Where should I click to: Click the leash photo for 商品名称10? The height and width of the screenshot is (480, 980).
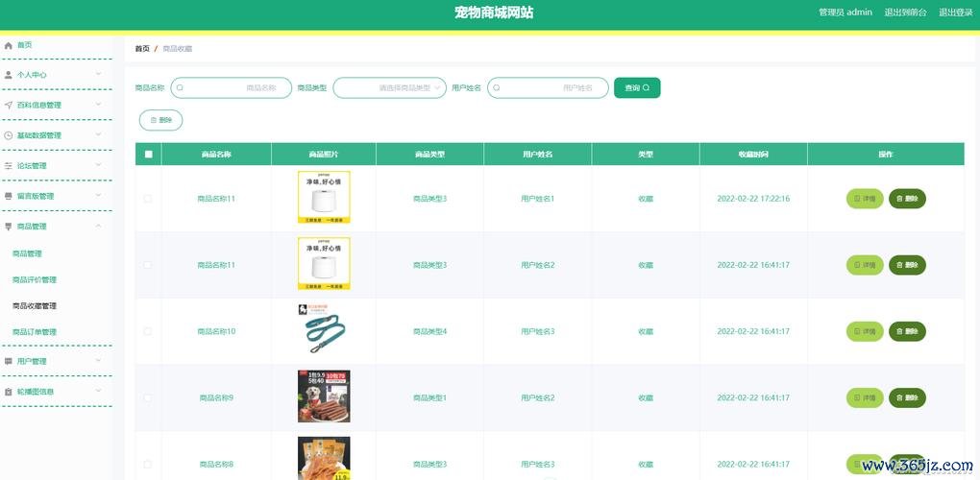pos(324,330)
